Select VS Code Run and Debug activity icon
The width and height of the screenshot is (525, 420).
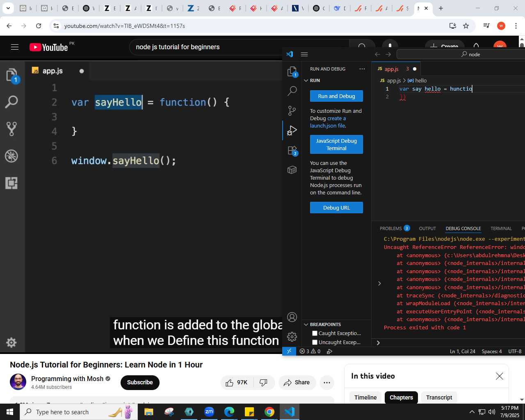(292, 130)
